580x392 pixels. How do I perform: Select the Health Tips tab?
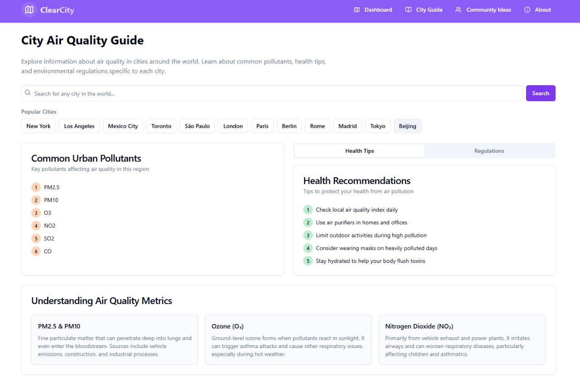(359, 151)
